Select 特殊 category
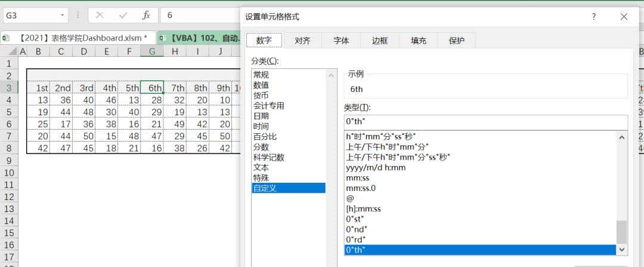The height and width of the screenshot is (267, 644). [289, 178]
